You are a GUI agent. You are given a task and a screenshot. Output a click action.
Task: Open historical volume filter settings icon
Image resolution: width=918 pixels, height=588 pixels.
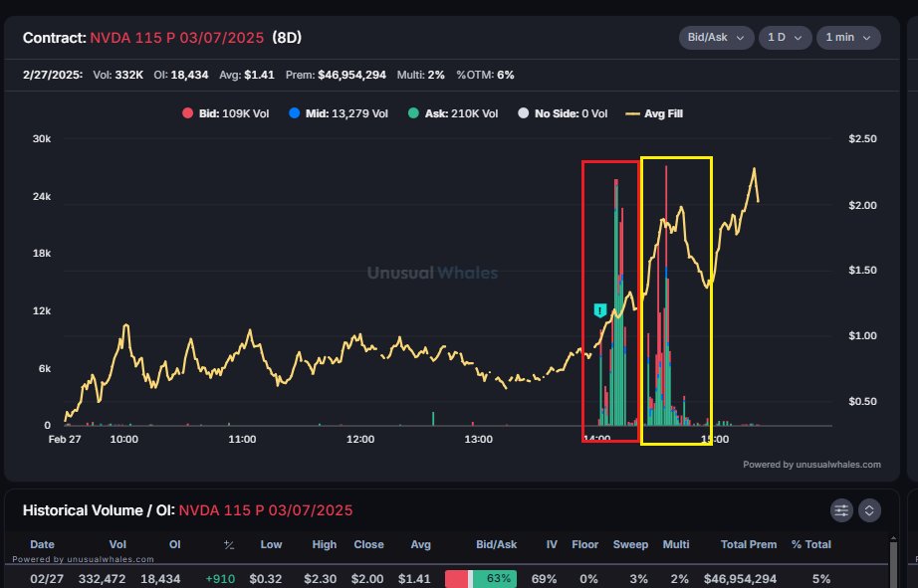click(x=841, y=510)
